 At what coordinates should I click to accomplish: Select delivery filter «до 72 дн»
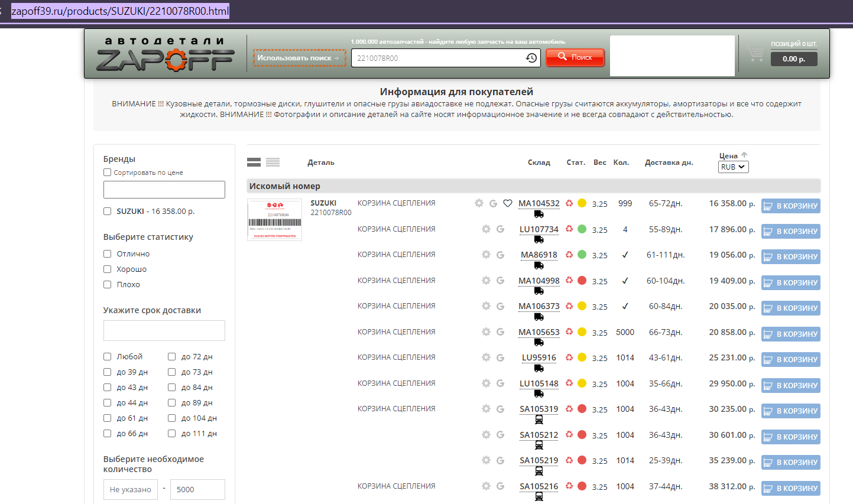tap(172, 356)
